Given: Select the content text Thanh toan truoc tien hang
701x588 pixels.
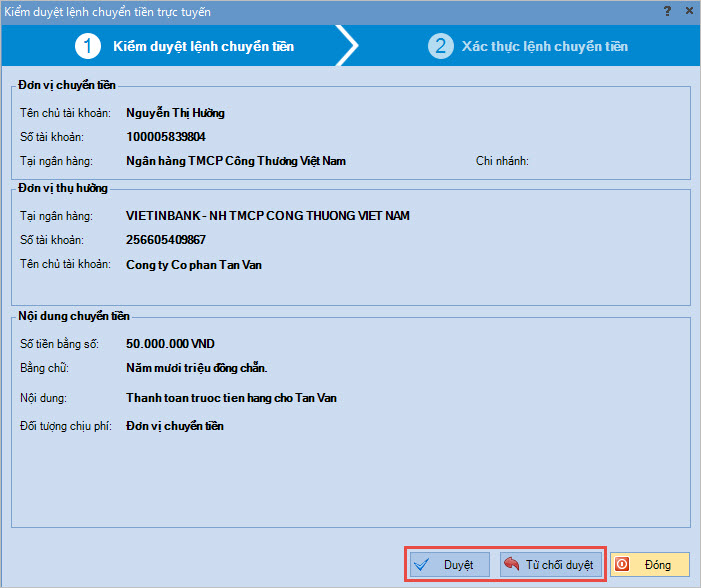Looking at the screenshot, I should pyautogui.click(x=231, y=398).
